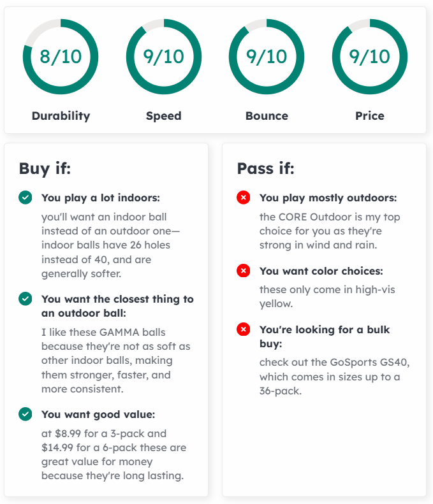Click green checkmark beside 'closest thing to an outdoor ball'
433x504 pixels.
[26, 299]
